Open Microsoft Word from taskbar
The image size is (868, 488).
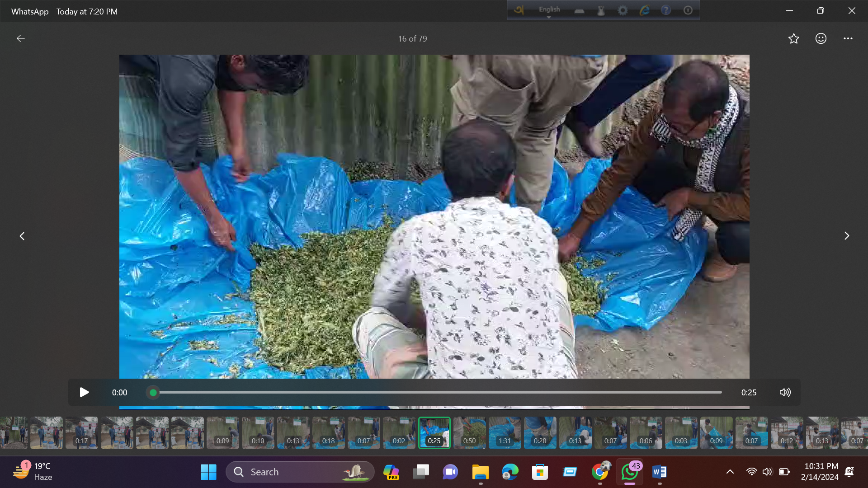659,472
